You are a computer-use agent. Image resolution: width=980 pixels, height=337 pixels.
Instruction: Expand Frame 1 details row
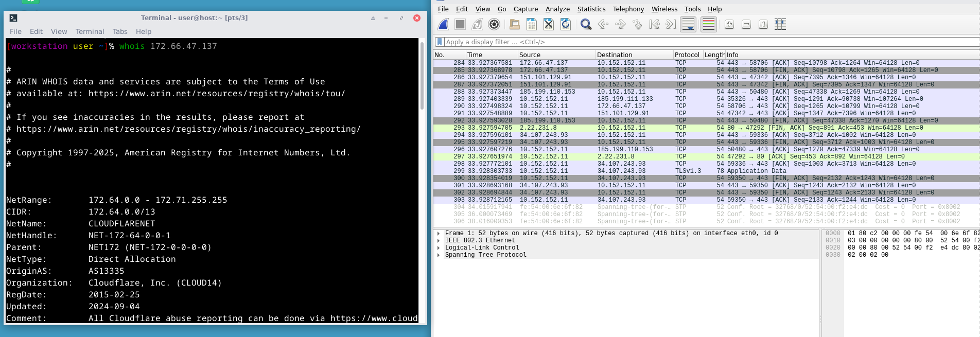click(x=439, y=233)
